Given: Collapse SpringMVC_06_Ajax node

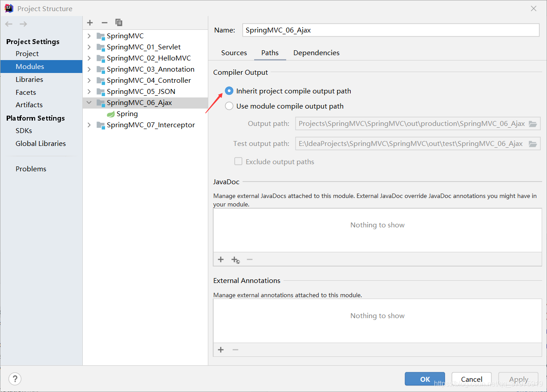Looking at the screenshot, I should 89,103.
